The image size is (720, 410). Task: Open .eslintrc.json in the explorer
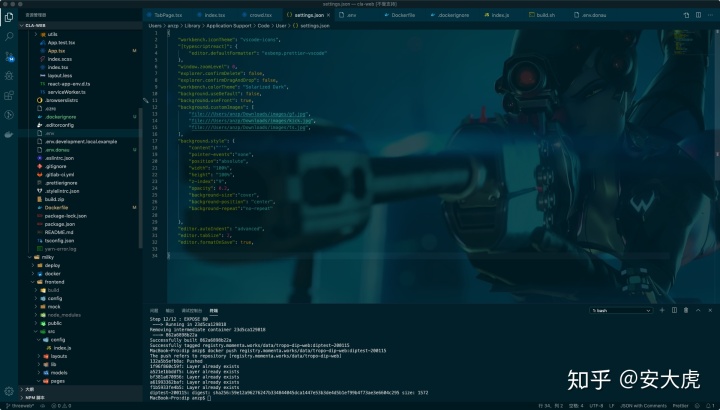coord(59,158)
